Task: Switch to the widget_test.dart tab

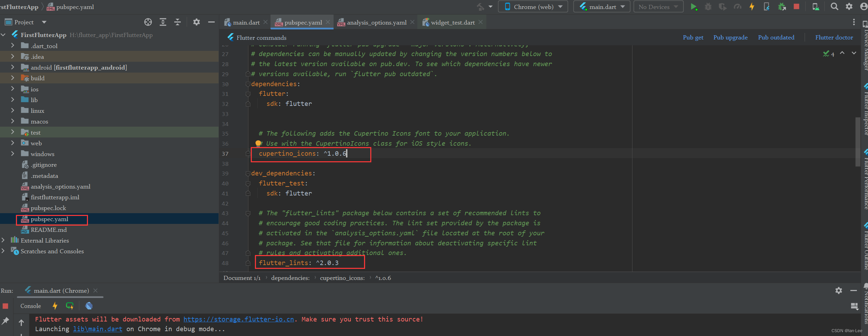Action: (452, 22)
